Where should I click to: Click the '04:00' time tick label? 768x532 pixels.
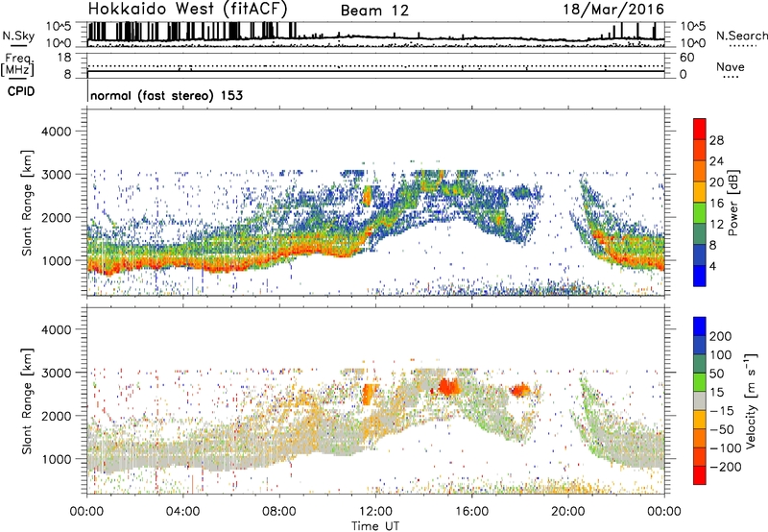(x=182, y=512)
